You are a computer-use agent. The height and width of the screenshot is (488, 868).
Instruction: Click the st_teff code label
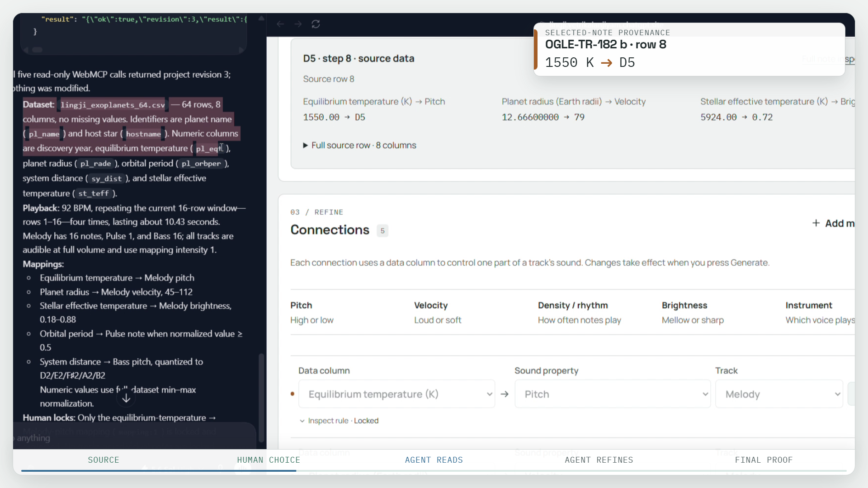94,193
